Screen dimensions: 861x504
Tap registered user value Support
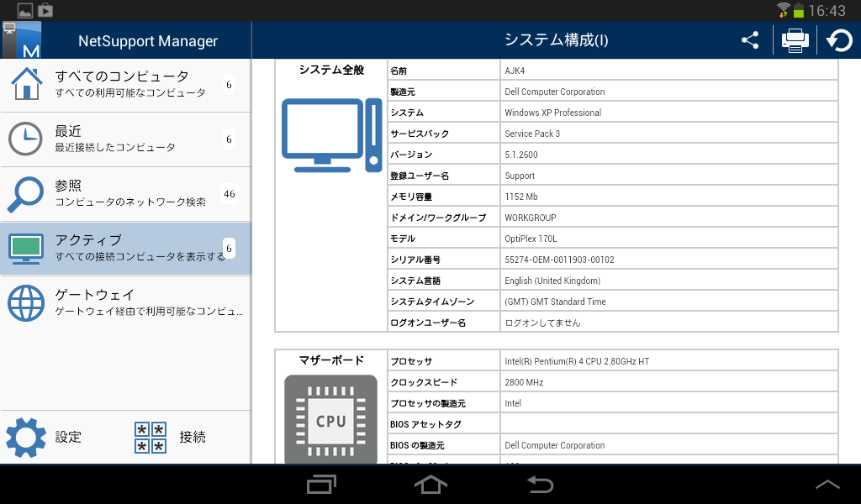tap(520, 176)
